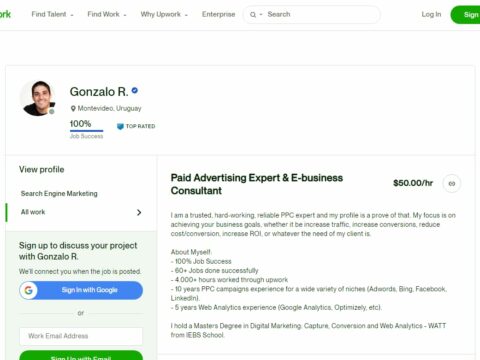This screenshot has height=360, width=480.
Task: Go to the Enterprise page
Action: point(218,14)
